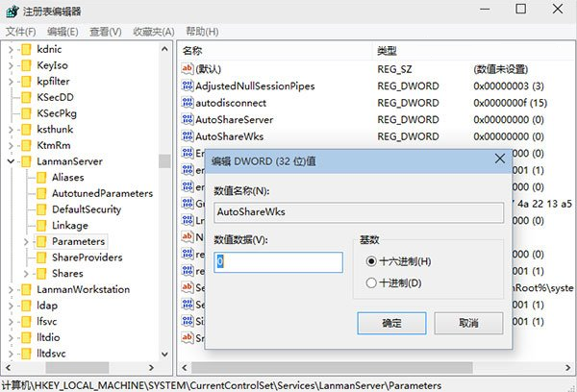Click the ksthunk folder icon

(x=26, y=130)
